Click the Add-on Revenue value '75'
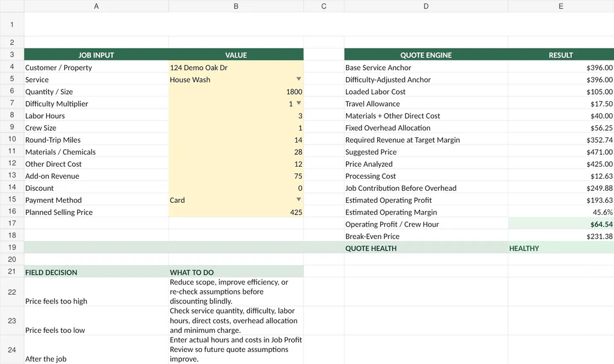Screen dimensions: 614x364 pos(236,176)
